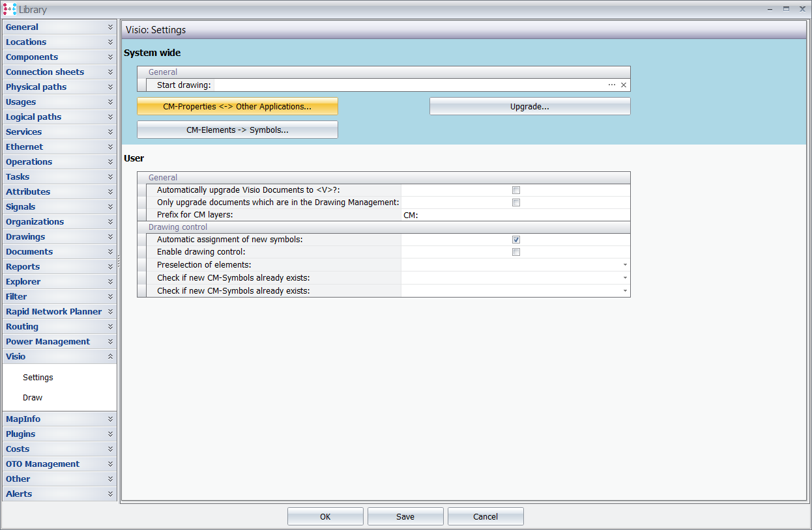Open the Usages sidebar section
Viewport: 812px width, 530px height.
click(59, 102)
